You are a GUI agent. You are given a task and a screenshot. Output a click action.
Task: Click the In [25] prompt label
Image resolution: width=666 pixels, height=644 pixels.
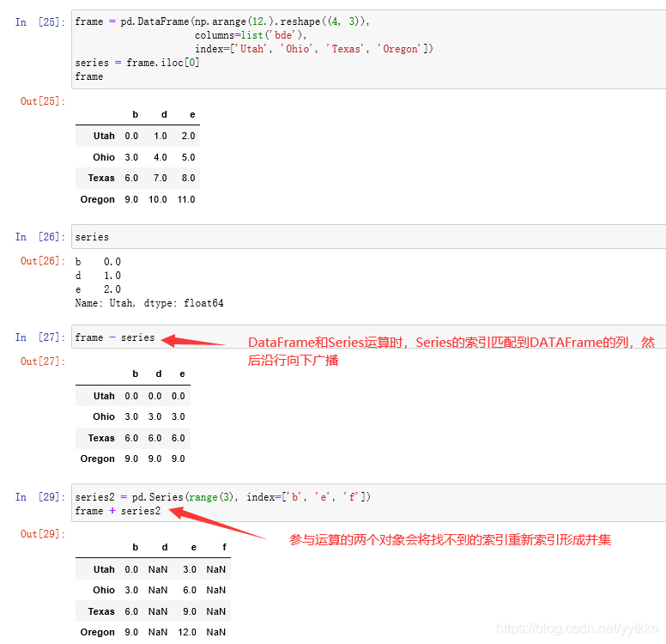40,22
